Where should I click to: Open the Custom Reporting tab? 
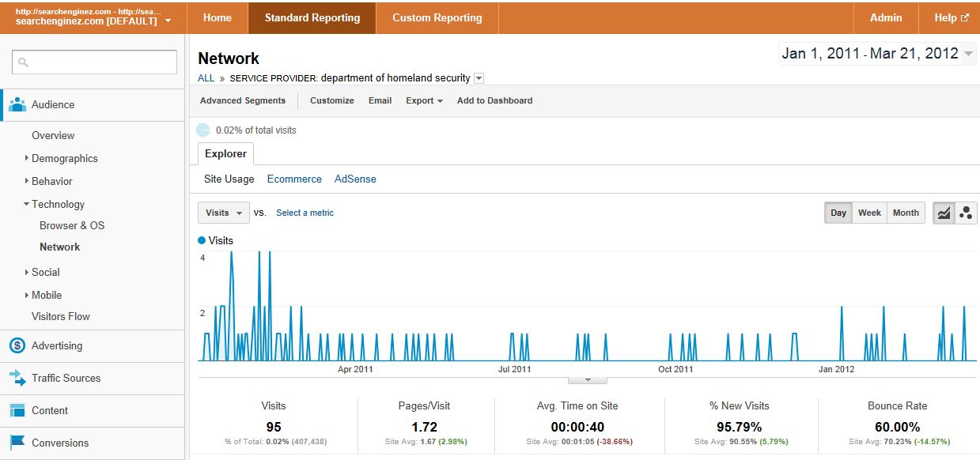(x=437, y=17)
